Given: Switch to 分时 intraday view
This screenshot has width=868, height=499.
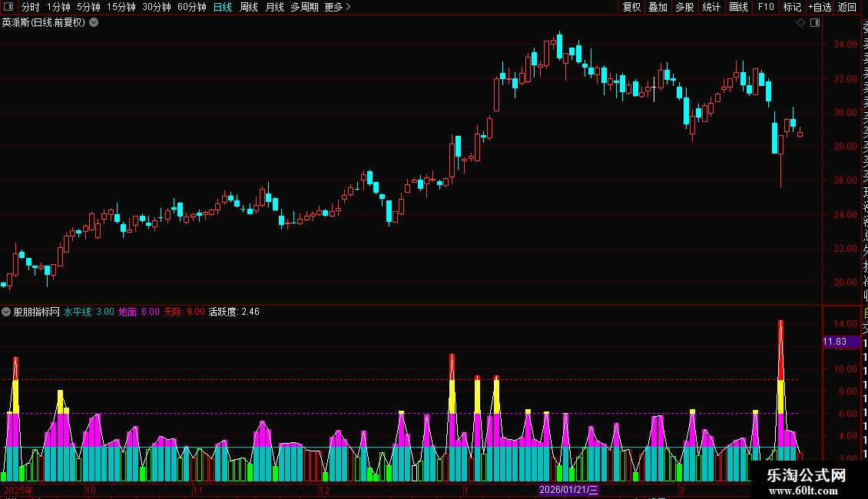Looking at the screenshot, I should tap(31, 7).
